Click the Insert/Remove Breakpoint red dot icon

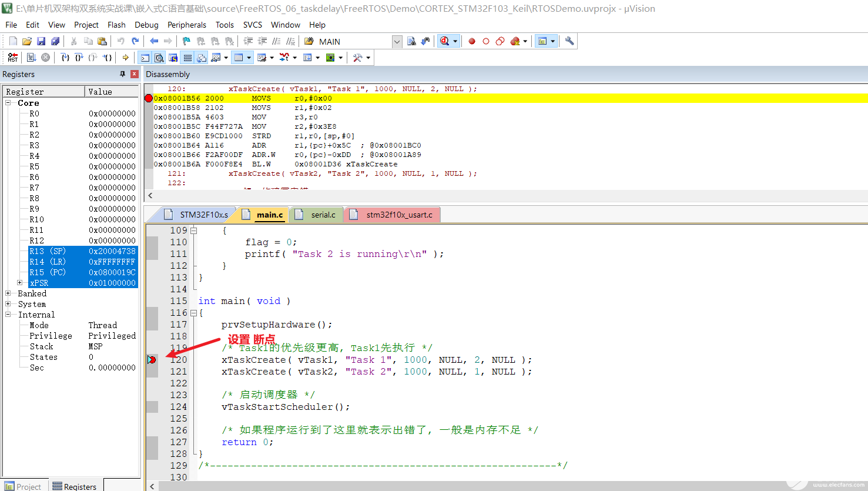(471, 41)
